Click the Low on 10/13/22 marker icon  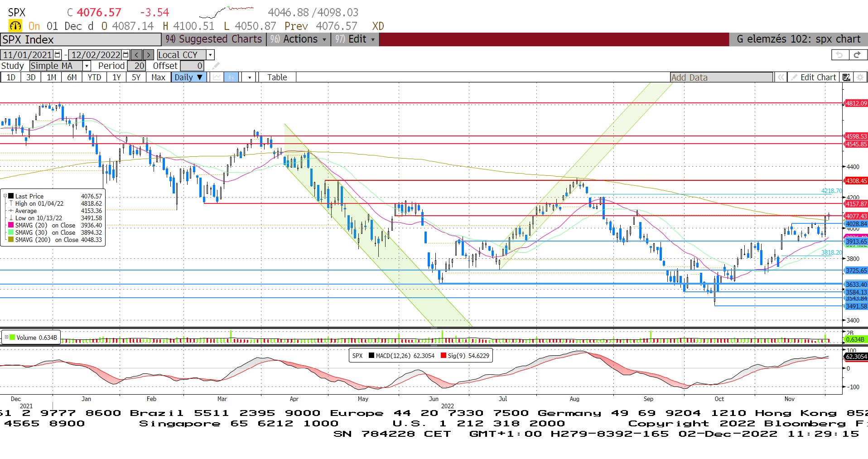(11, 218)
